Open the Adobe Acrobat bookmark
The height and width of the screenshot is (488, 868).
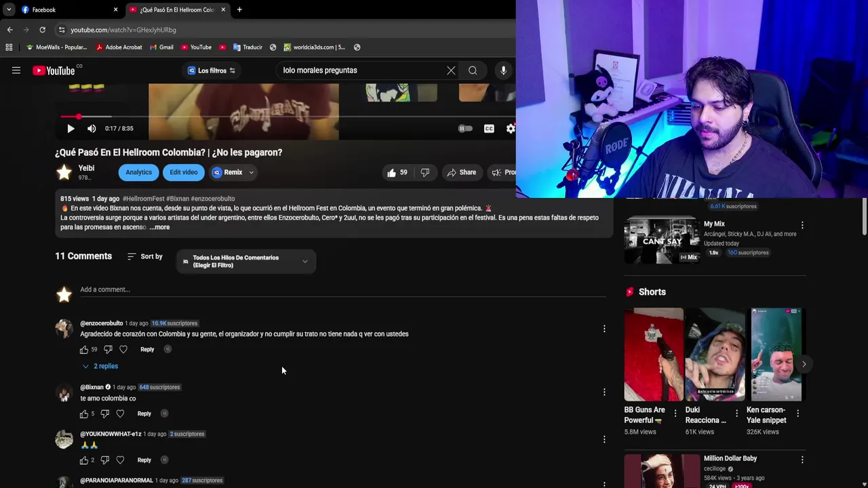(x=119, y=47)
